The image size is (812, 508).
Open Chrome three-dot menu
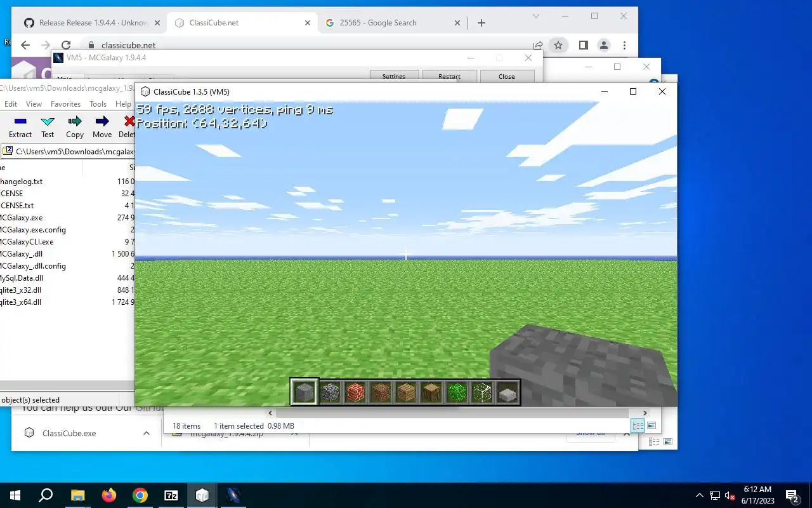(625, 45)
